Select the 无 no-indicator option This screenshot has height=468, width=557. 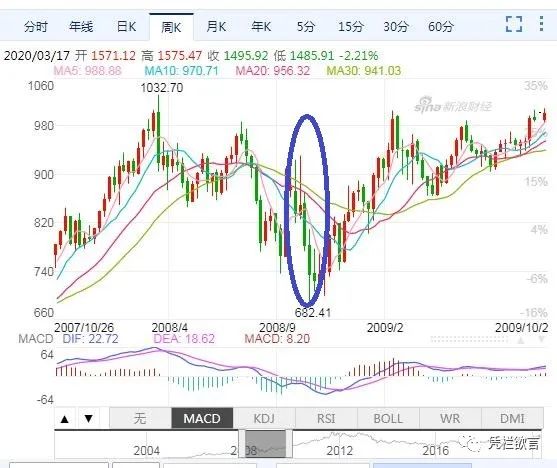(140, 418)
